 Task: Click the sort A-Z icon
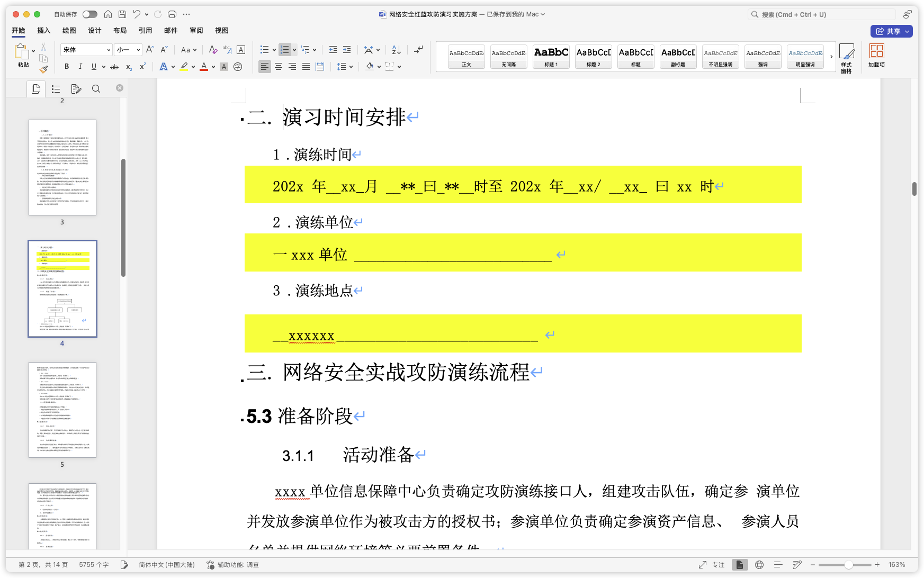pyautogui.click(x=396, y=50)
